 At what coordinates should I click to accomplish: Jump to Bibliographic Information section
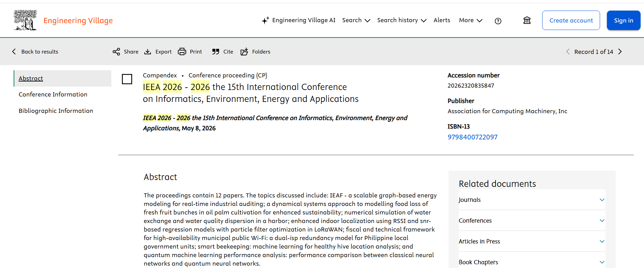[56, 111]
